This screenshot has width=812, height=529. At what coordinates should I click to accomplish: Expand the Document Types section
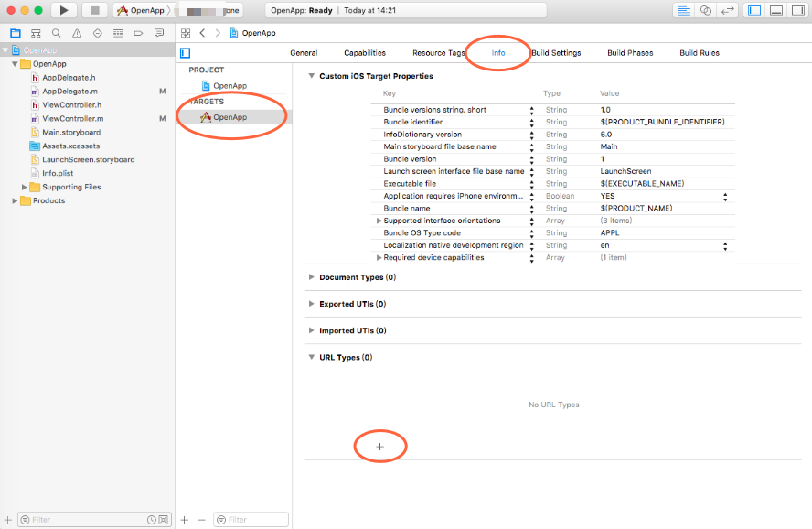(x=311, y=277)
